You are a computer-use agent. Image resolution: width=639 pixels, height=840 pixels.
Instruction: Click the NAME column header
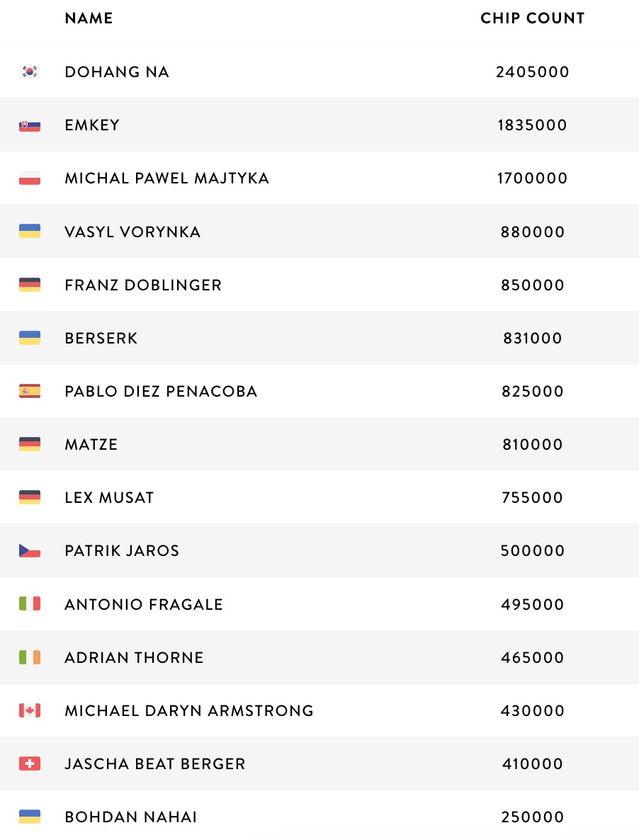[x=89, y=18]
